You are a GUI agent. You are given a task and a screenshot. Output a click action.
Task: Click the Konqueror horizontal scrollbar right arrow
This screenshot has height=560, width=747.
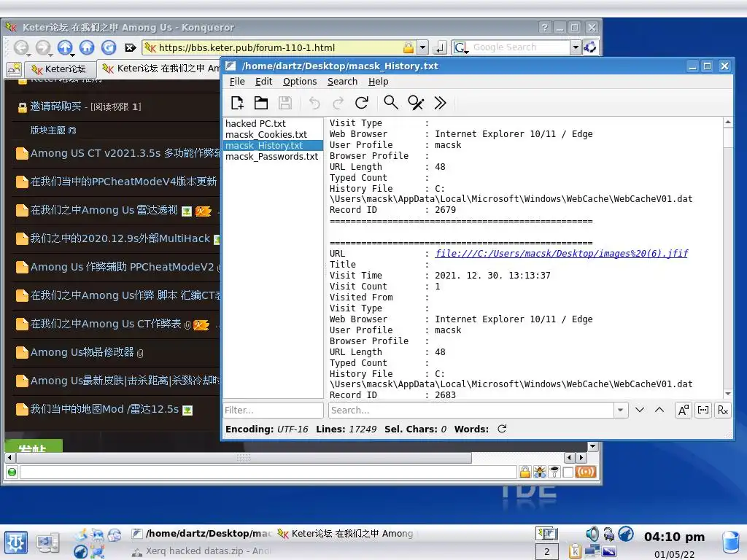581,458
